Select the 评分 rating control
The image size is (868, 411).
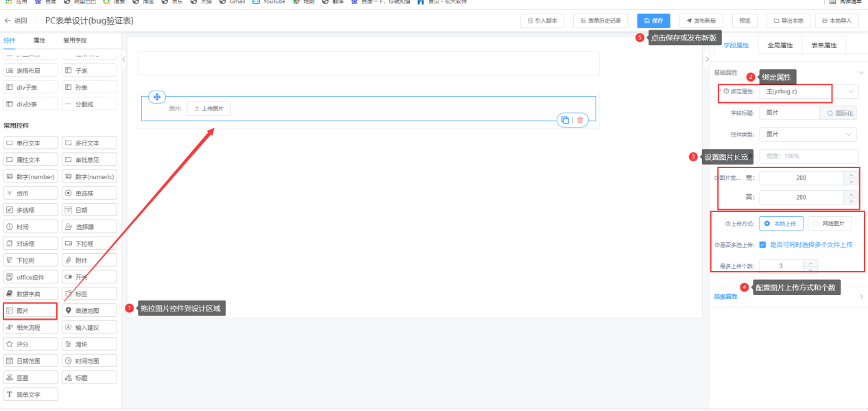30,344
